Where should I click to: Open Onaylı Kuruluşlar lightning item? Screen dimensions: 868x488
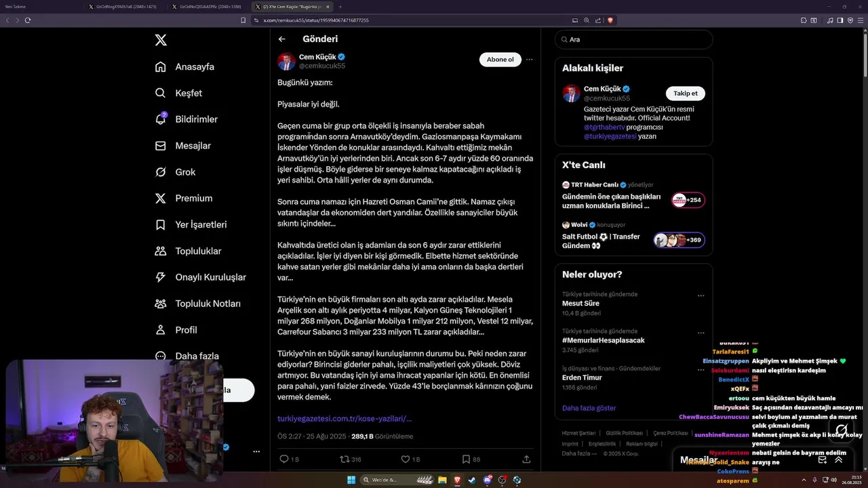point(200,277)
